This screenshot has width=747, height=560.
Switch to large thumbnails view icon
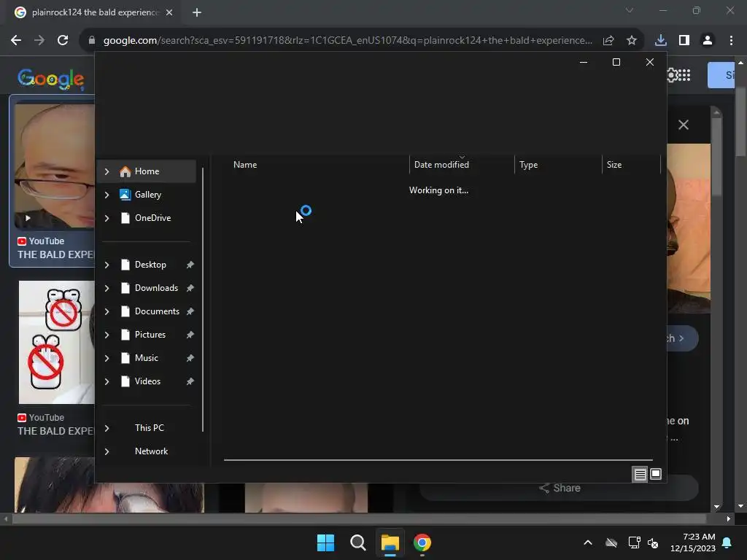pos(656,474)
